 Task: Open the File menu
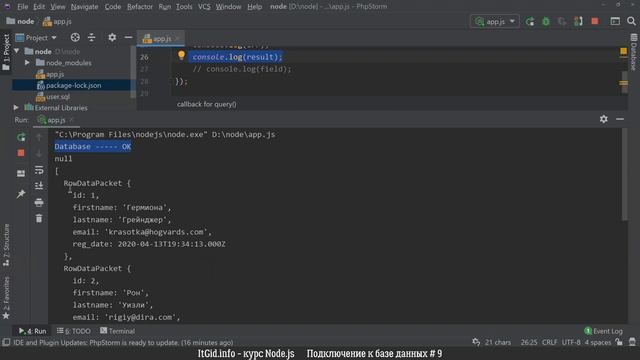tap(22, 7)
